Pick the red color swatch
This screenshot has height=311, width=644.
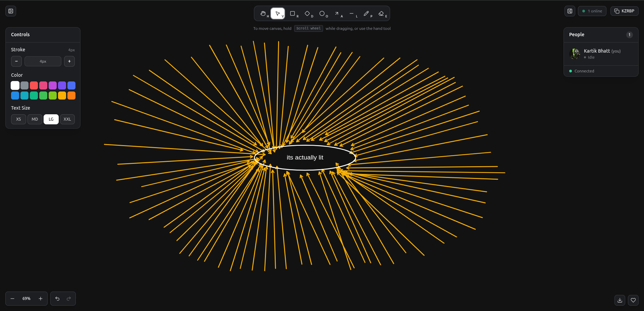34,85
